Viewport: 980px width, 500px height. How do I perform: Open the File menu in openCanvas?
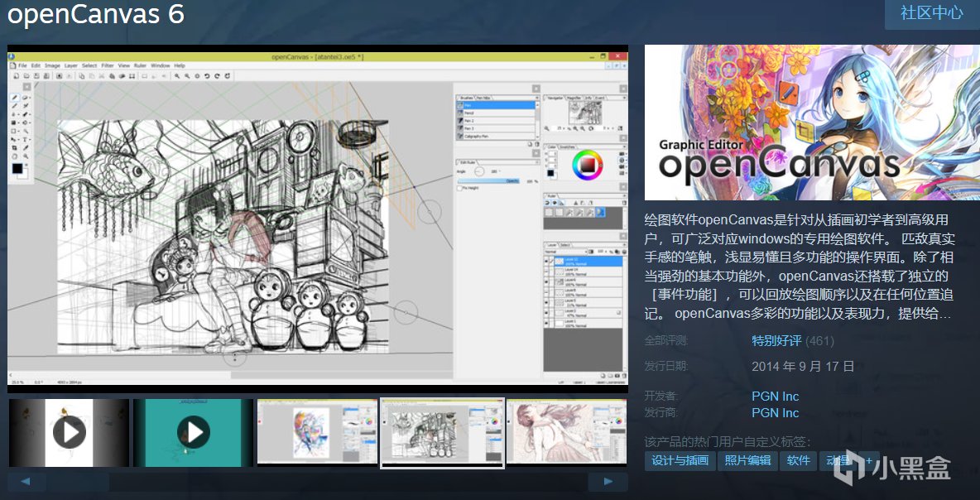pos(22,65)
